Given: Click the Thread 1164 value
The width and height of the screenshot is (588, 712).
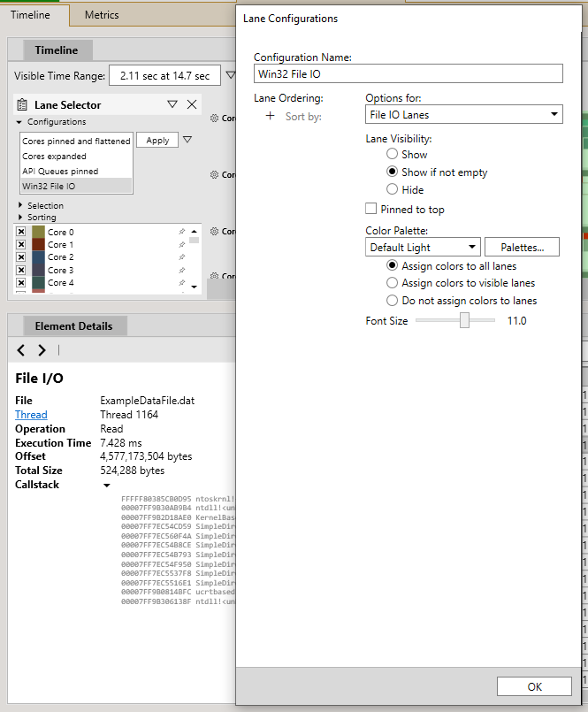Looking at the screenshot, I should (x=129, y=415).
